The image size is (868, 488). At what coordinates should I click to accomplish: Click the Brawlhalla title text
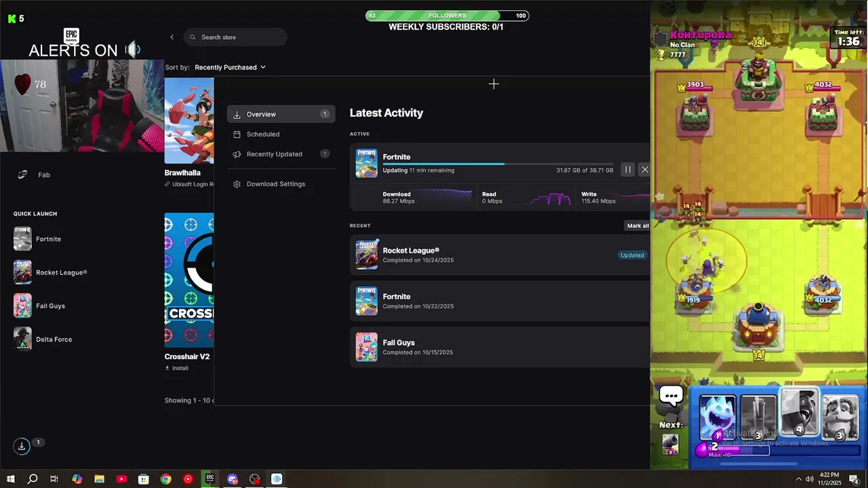[x=182, y=173]
